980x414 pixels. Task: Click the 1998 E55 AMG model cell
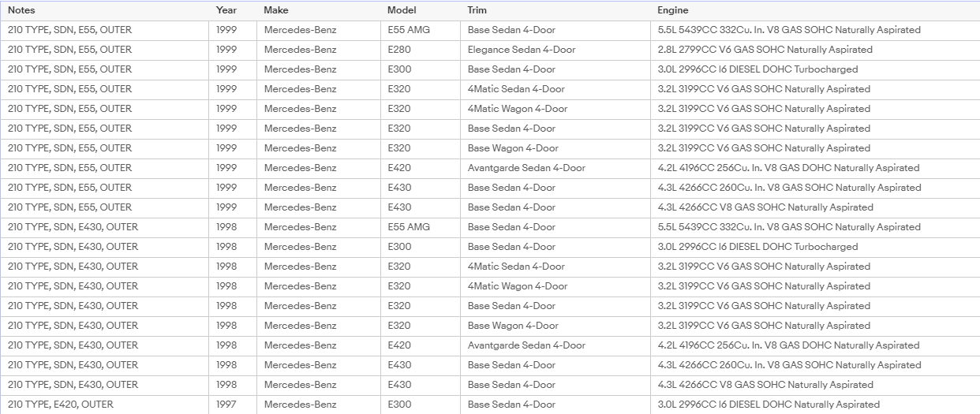click(420, 227)
